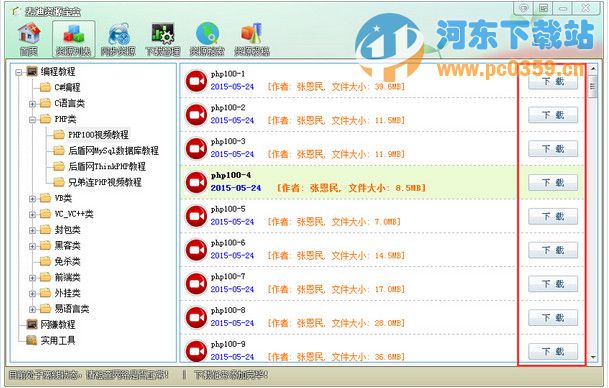Click the red cube and cone toolbar icon
Viewport: 609px width, 388px height.
[x=252, y=34]
